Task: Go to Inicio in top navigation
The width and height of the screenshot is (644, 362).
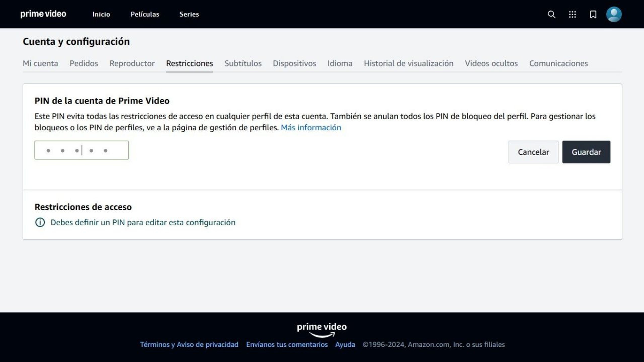Action: 101,14
